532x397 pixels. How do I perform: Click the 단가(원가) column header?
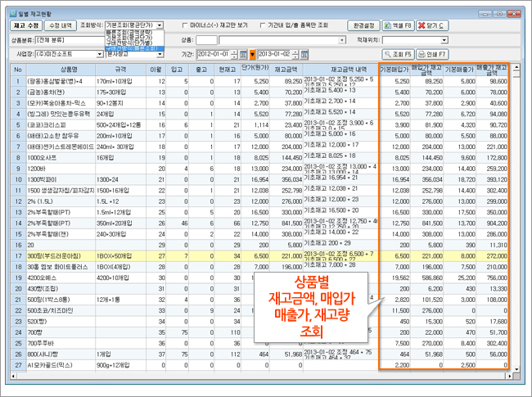pos(255,68)
